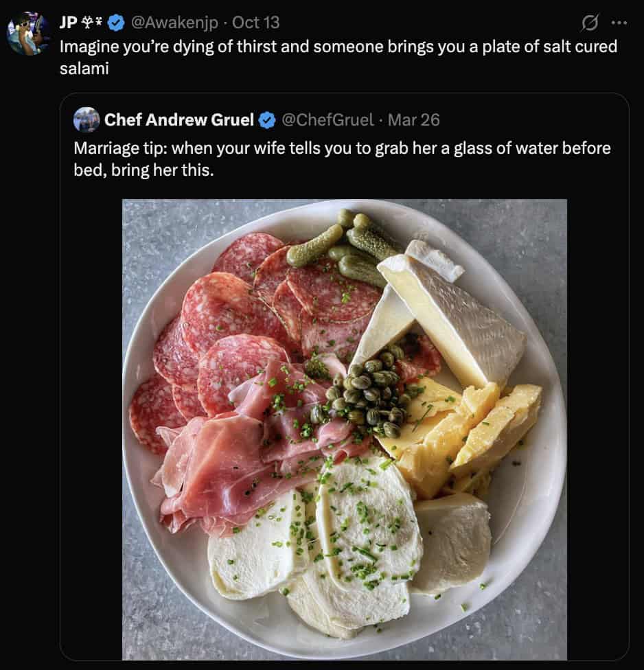Click the verified badge next to JP
Image resolution: width=644 pixels, height=670 pixels.
tap(117, 23)
